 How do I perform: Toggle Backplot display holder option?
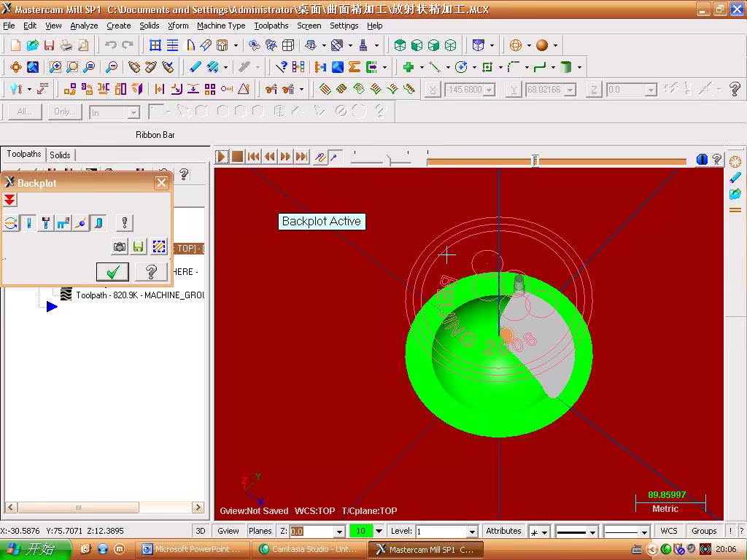[x=46, y=223]
